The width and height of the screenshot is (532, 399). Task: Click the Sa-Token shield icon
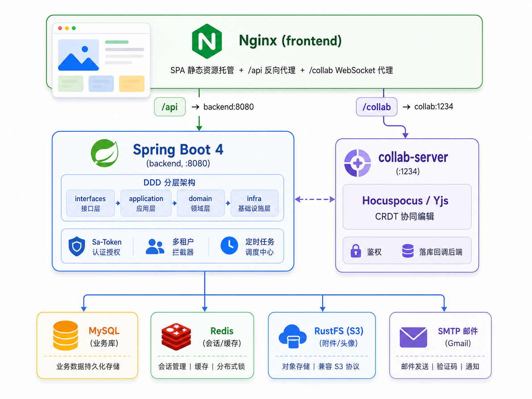click(77, 246)
